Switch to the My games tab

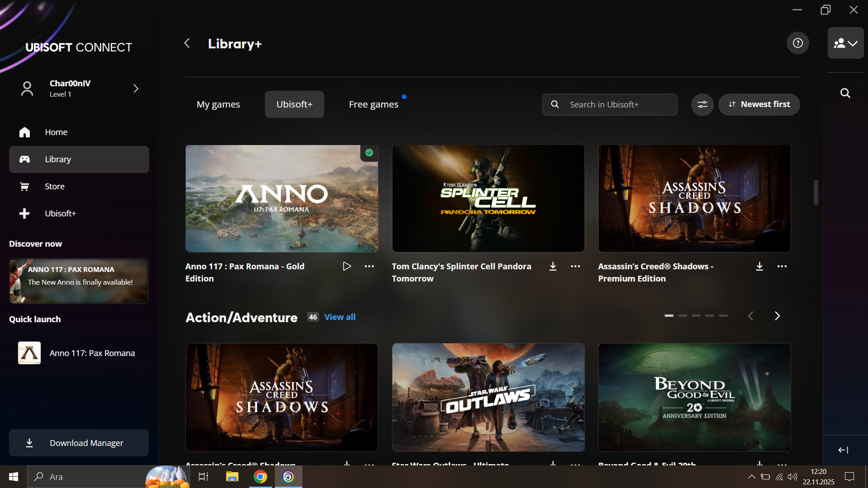tap(218, 104)
